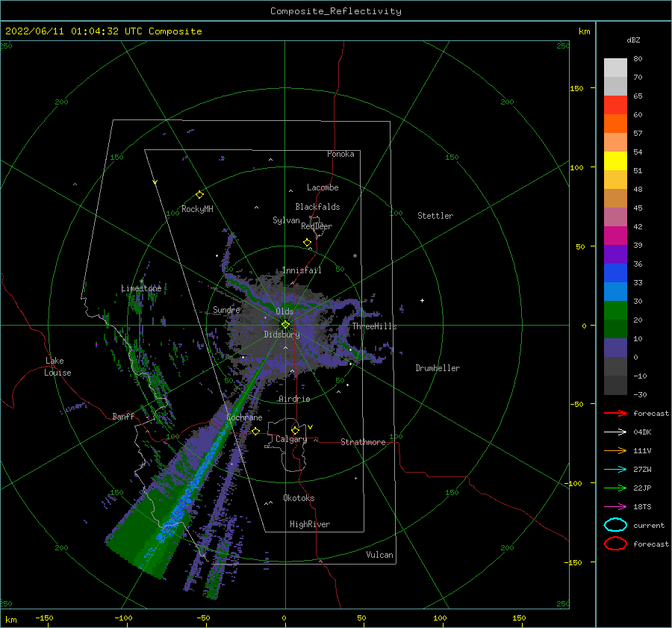Click the white asterisk marker east of Innisfail
The width and height of the screenshot is (672, 628).
pos(355,256)
